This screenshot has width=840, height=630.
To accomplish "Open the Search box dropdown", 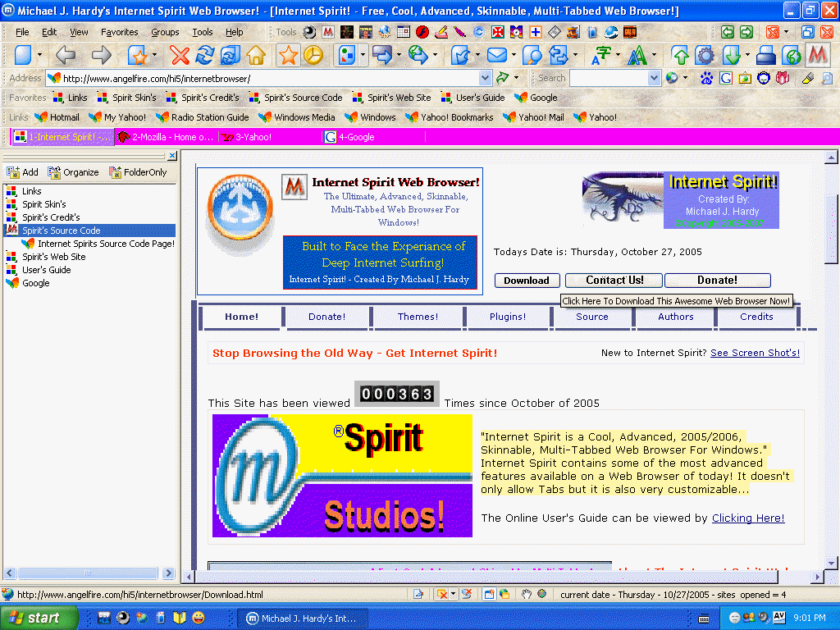I will (655, 79).
